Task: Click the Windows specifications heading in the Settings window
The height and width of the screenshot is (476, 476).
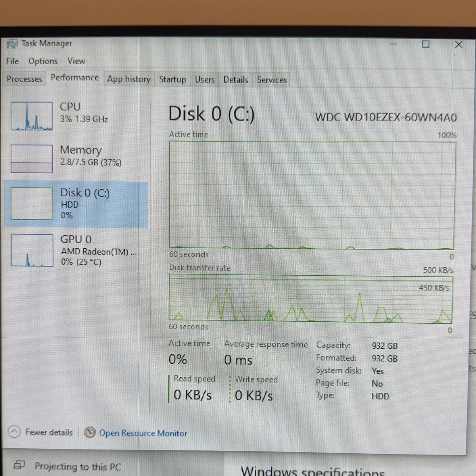Action: (313, 471)
